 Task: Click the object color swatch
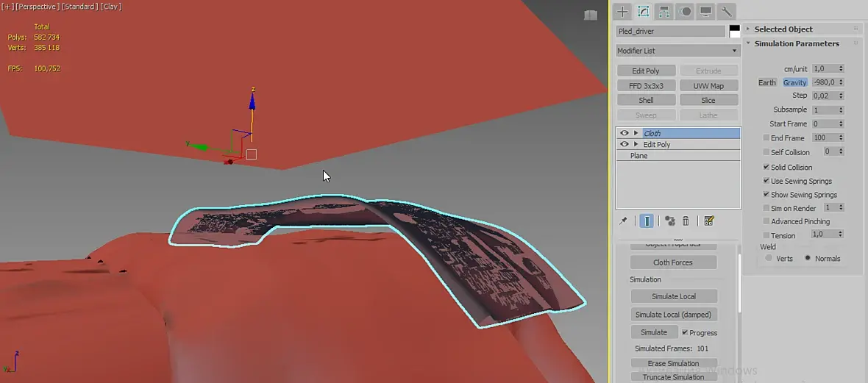735,32
